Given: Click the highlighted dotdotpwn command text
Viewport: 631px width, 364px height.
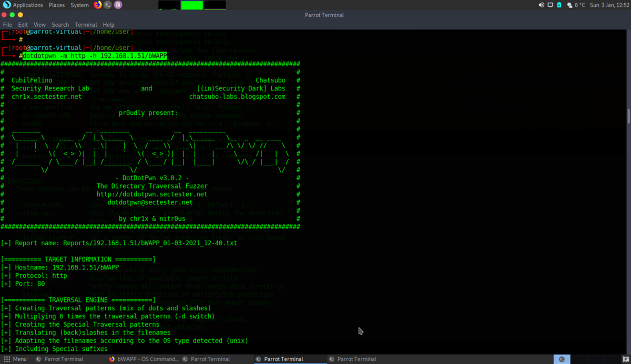Looking at the screenshot, I should click(x=95, y=56).
